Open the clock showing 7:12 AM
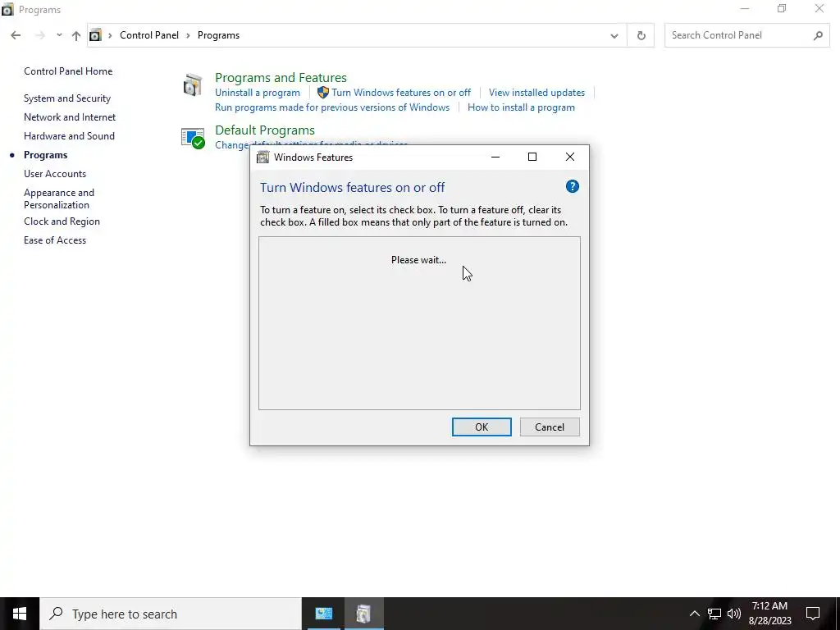840x630 pixels. pyautogui.click(x=769, y=614)
